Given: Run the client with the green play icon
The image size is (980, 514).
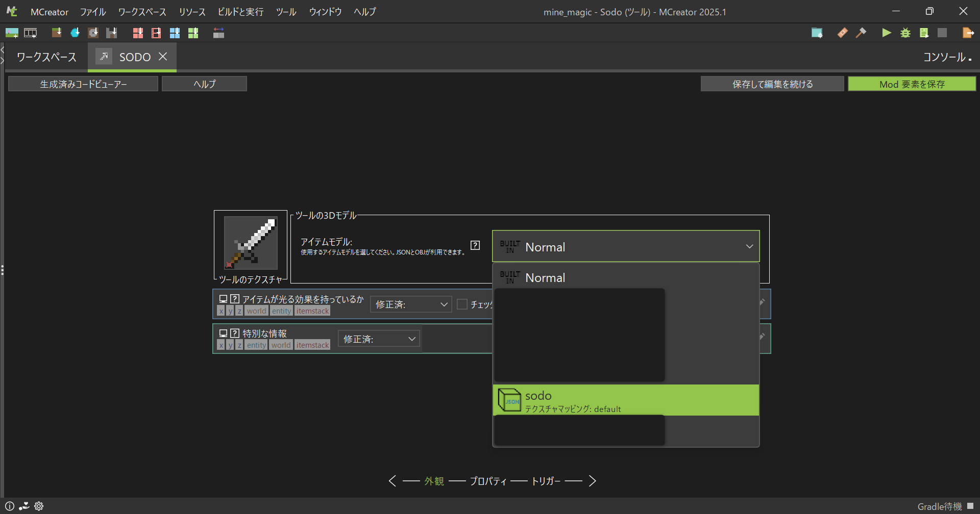Looking at the screenshot, I should [x=887, y=33].
